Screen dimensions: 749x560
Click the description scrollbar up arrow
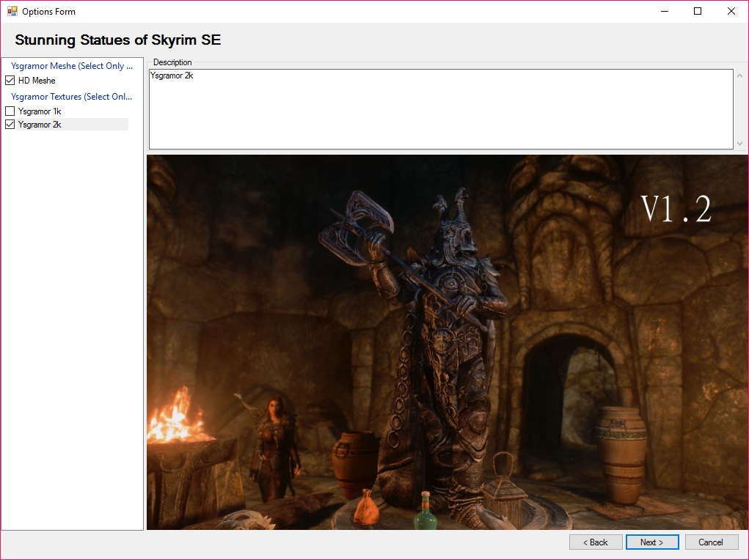tap(740, 76)
